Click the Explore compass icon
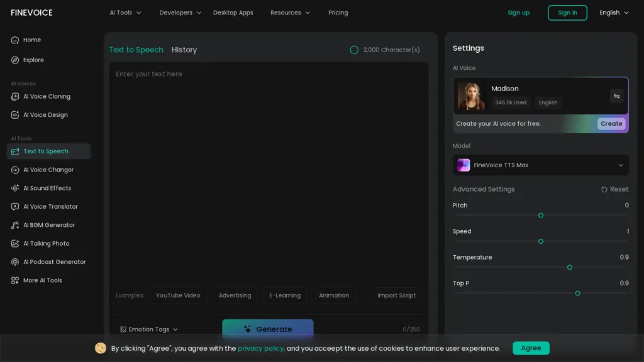This screenshot has width=644, height=362. pyautogui.click(x=15, y=60)
